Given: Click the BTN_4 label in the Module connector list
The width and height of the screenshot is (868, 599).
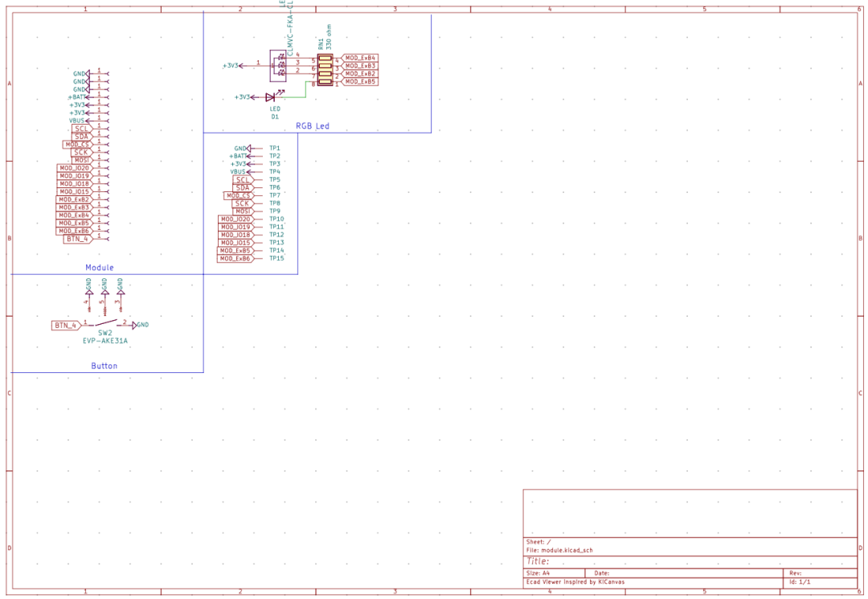Looking at the screenshot, I should pos(78,239).
